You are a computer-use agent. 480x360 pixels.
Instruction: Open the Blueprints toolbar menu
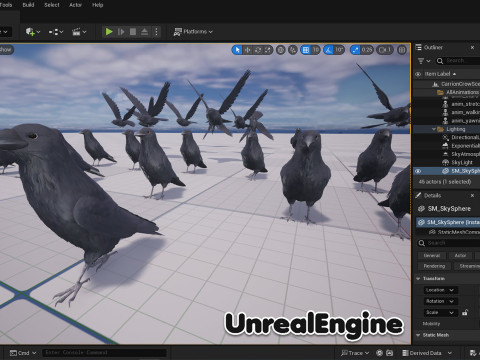pyautogui.click(x=56, y=32)
